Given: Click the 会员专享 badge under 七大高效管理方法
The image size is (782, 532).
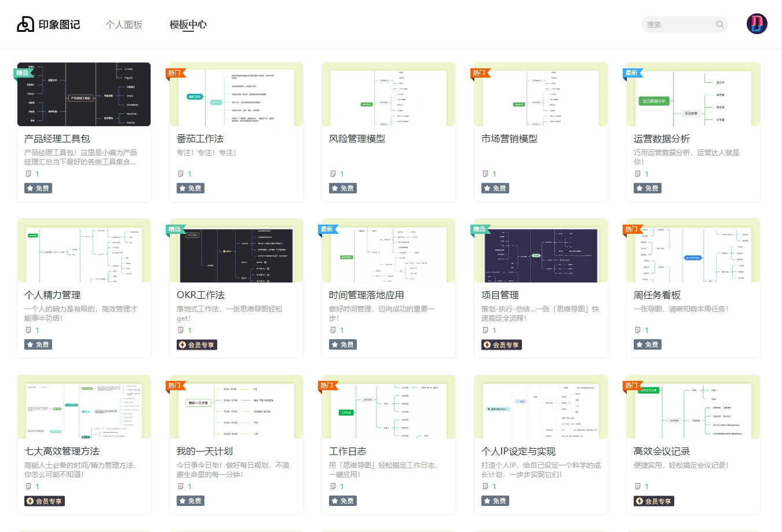Looking at the screenshot, I should pos(43,501).
